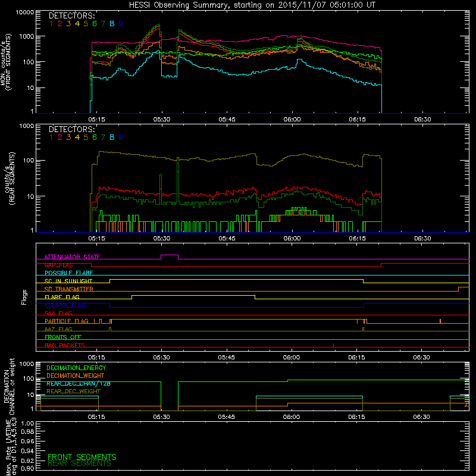This screenshot has width=476, height=476.
Task: Click the GAP_FLAG label
Action: click(x=58, y=265)
